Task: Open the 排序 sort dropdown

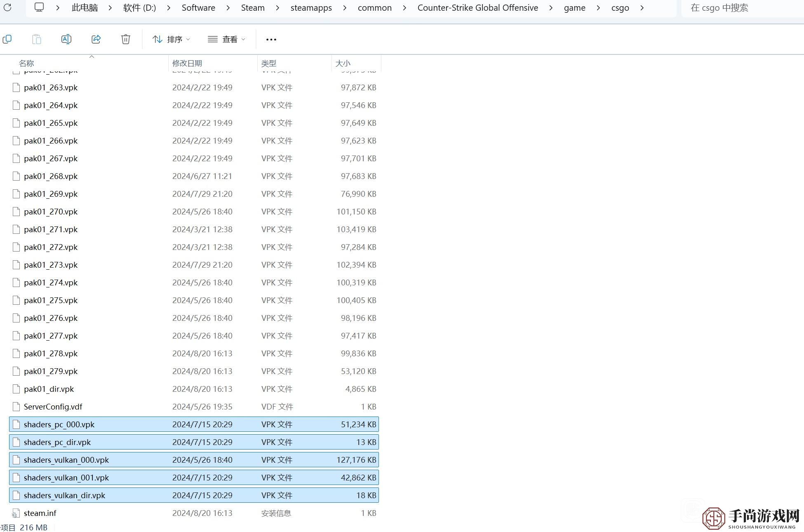Action: pos(171,39)
